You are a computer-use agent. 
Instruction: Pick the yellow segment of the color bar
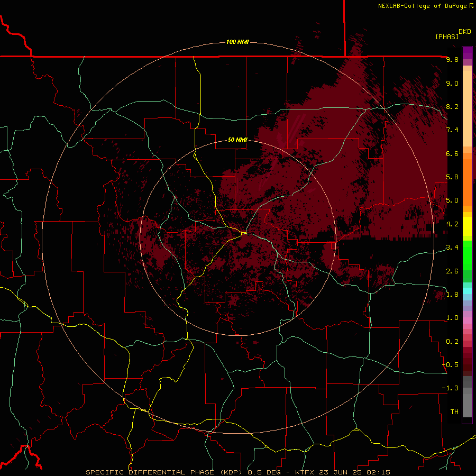coord(467,226)
